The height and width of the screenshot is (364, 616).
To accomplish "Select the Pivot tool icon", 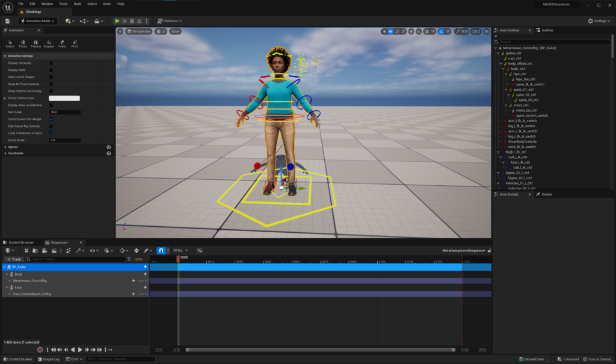I will point(74,42).
